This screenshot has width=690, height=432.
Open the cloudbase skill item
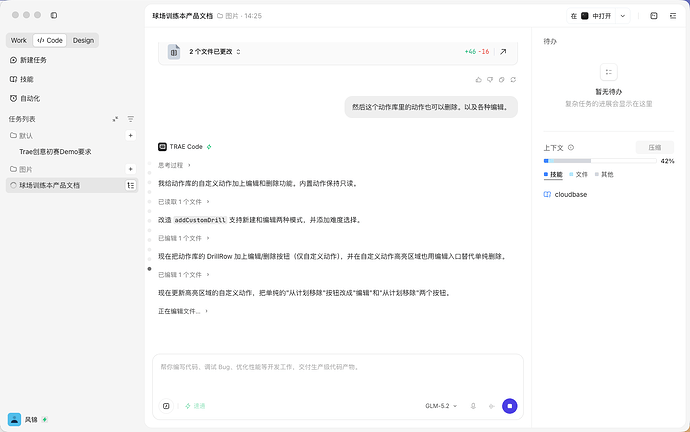tap(566, 194)
